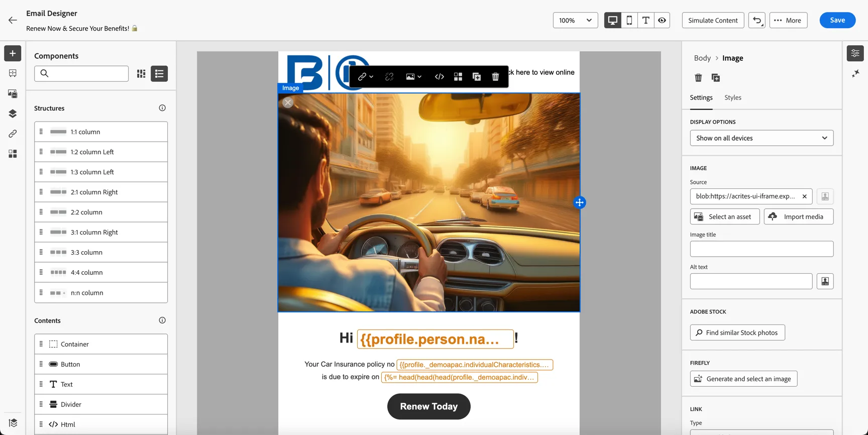Switch components to grid view
The image size is (868, 435).
(x=141, y=74)
